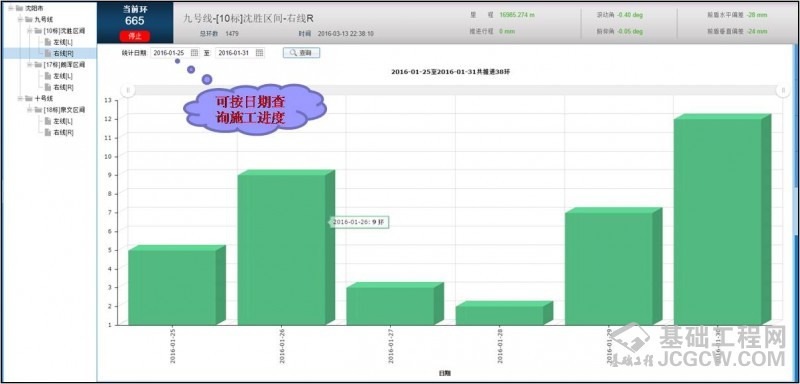The image size is (800, 384).
Task: Click the document icon of 左线[L] under [10标]
Action: point(47,42)
